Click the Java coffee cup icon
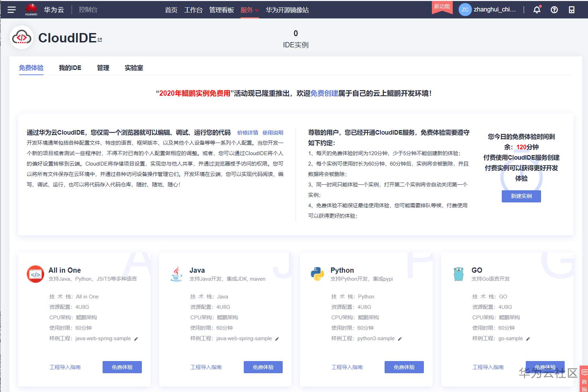The width and height of the screenshot is (588, 392). click(176, 274)
